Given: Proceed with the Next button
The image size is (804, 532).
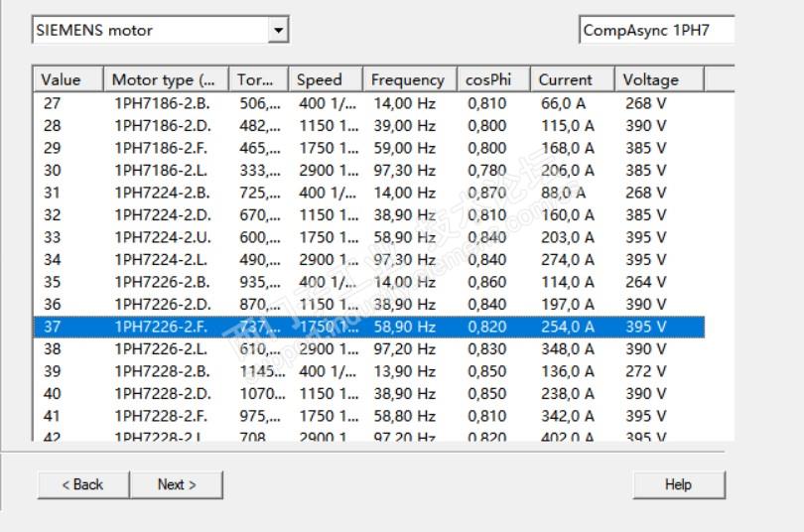Looking at the screenshot, I should coord(177,484).
